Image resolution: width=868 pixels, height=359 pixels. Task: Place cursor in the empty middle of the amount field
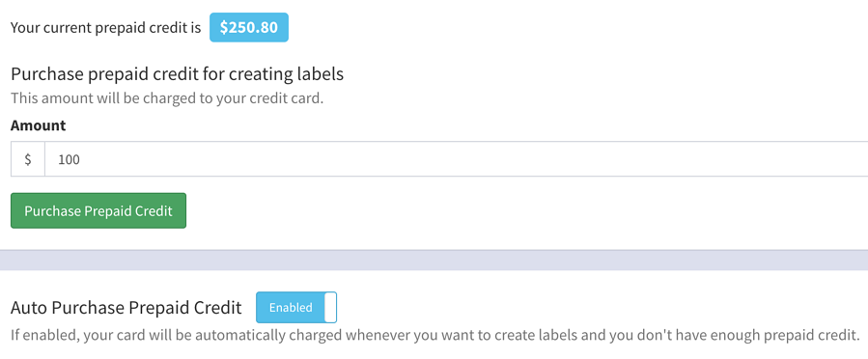pos(456,159)
